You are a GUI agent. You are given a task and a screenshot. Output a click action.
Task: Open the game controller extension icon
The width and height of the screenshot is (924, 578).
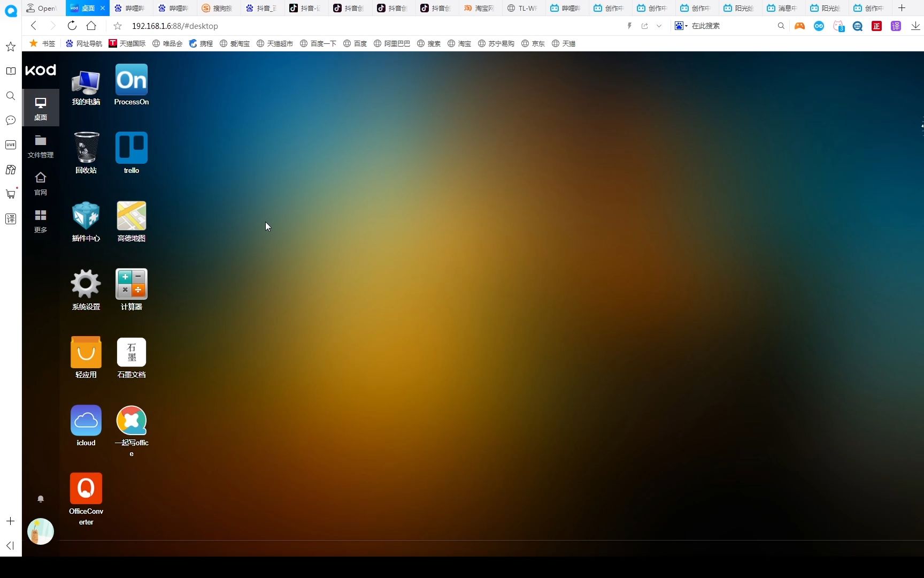tap(799, 26)
